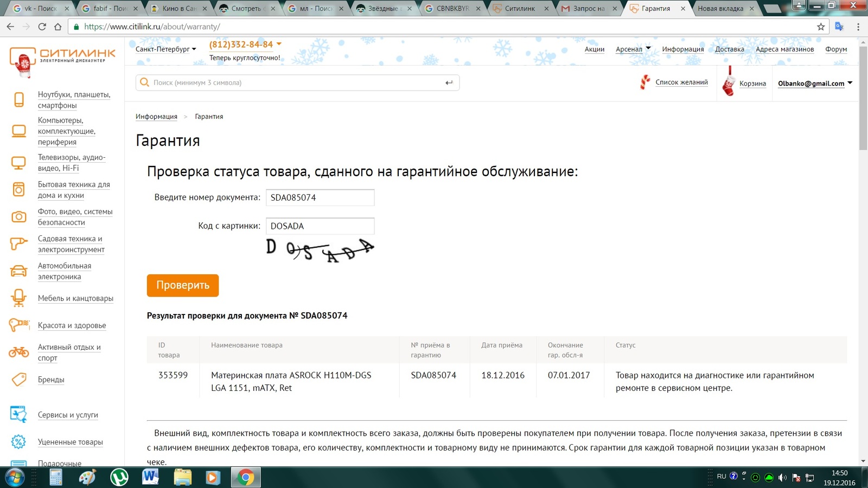868x488 pixels.
Task: Click the office chair icon beside Мебель и канцтовары
Action: 19,298
